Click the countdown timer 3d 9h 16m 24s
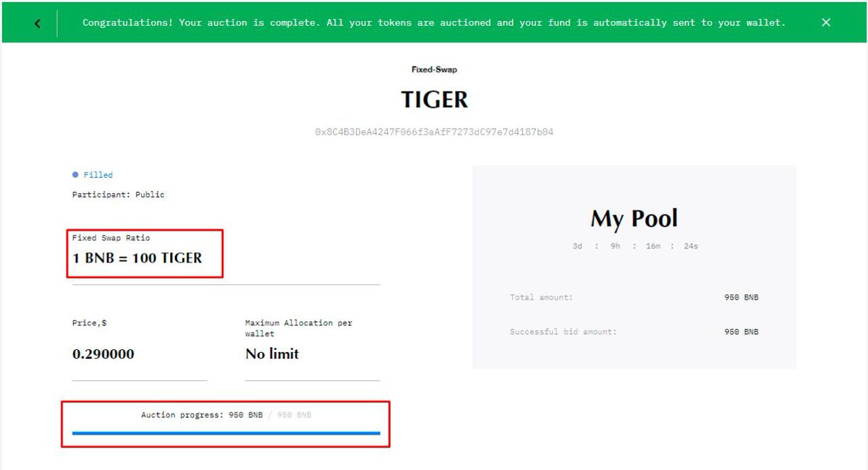The height and width of the screenshot is (470, 868). tap(635, 246)
